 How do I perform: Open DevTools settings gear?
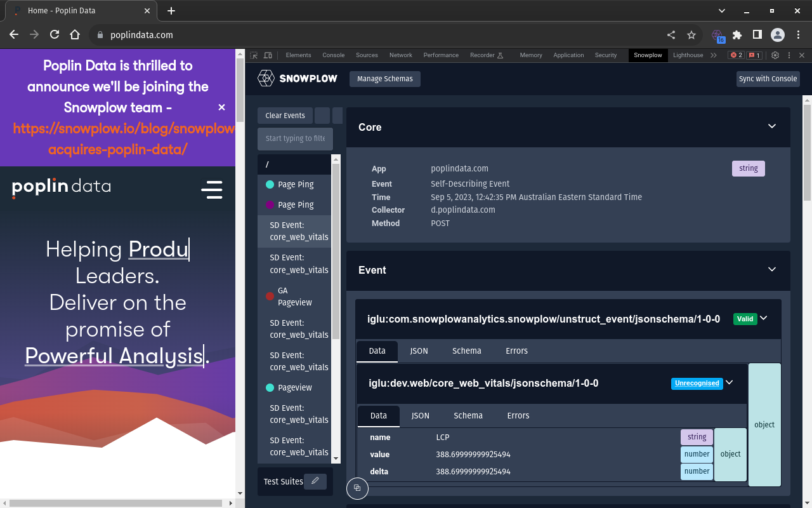pyautogui.click(x=775, y=55)
